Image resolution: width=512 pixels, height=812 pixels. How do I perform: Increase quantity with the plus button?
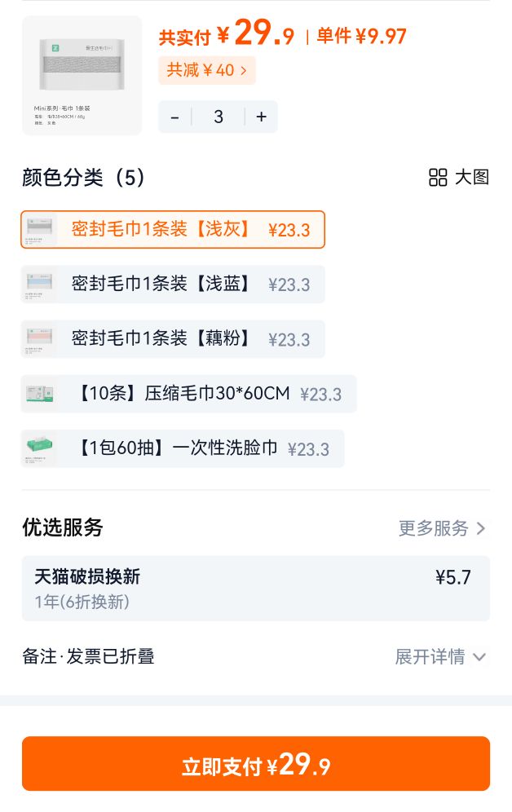[262, 117]
